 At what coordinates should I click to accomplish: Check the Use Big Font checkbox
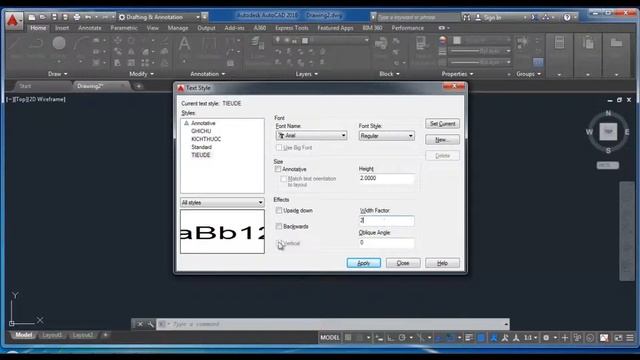pyautogui.click(x=279, y=147)
